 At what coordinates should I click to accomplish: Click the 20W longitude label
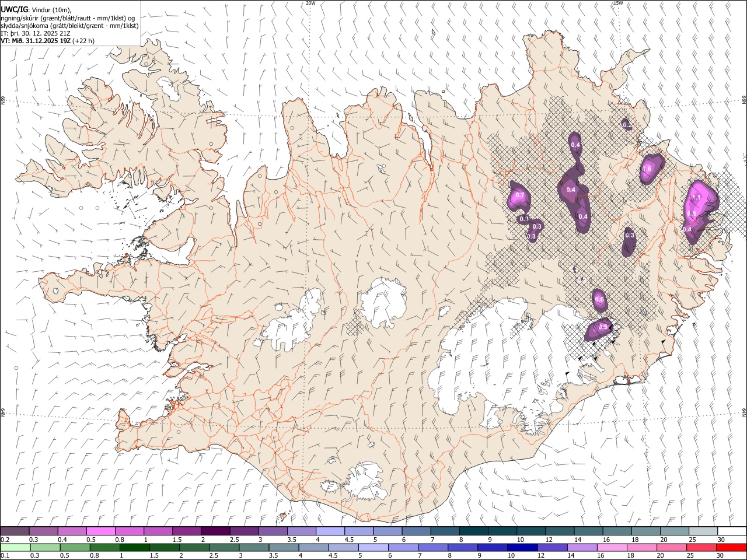310,3
